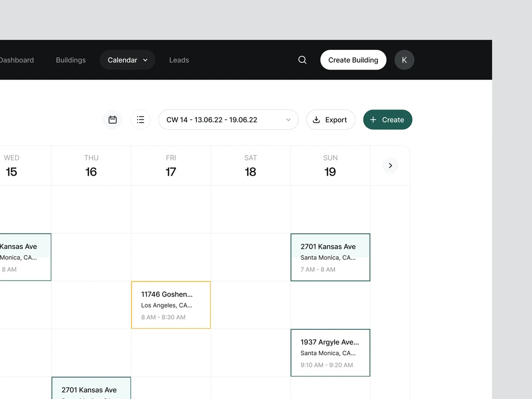Open the K user avatar
The image size is (532, 399).
(404, 60)
